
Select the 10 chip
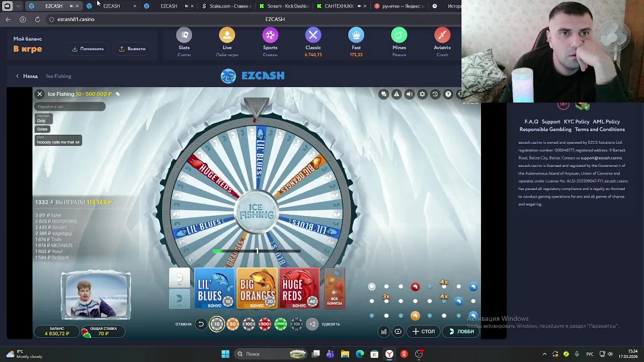point(217,324)
